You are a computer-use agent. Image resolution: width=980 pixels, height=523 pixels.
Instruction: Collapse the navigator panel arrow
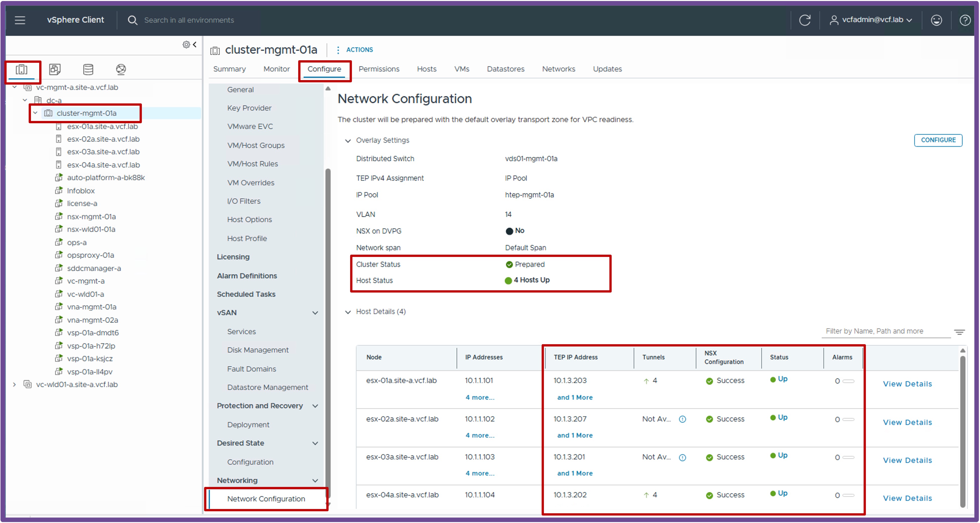click(x=195, y=44)
